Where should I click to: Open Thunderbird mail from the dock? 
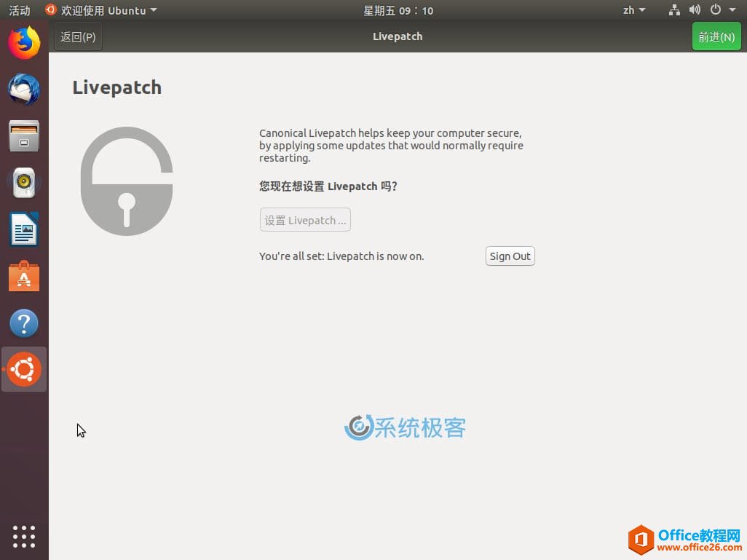24,89
